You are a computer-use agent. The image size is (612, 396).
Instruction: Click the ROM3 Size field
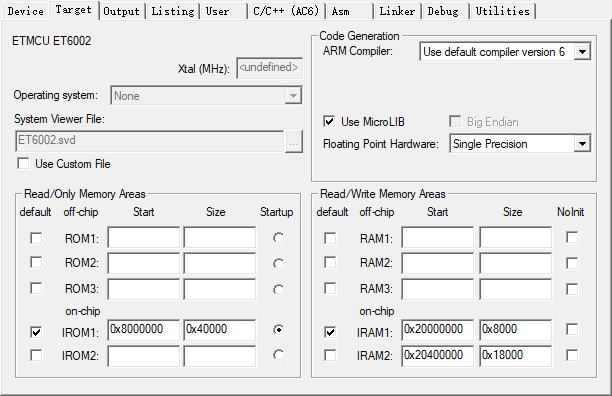(220, 289)
